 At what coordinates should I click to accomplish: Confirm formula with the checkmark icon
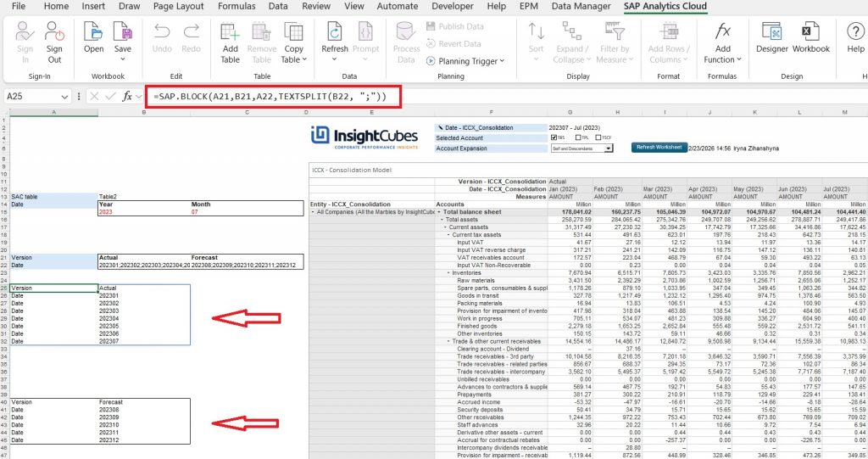[x=110, y=97]
